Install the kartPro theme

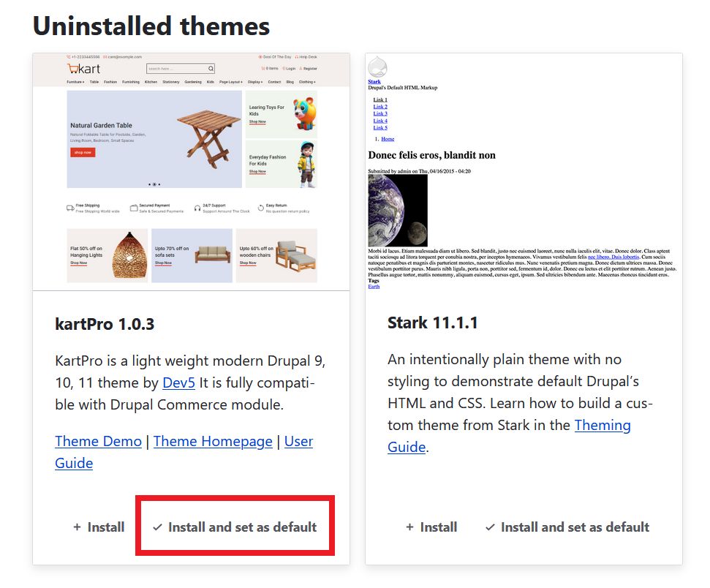point(99,527)
